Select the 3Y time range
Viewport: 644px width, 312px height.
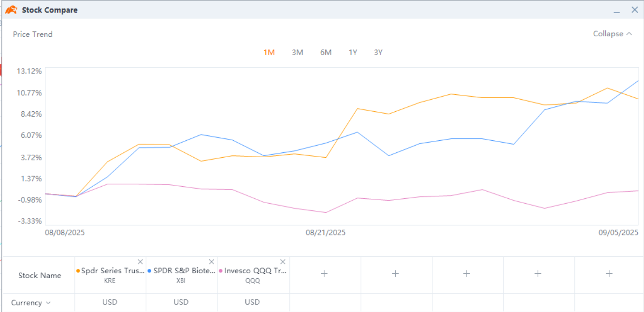378,52
